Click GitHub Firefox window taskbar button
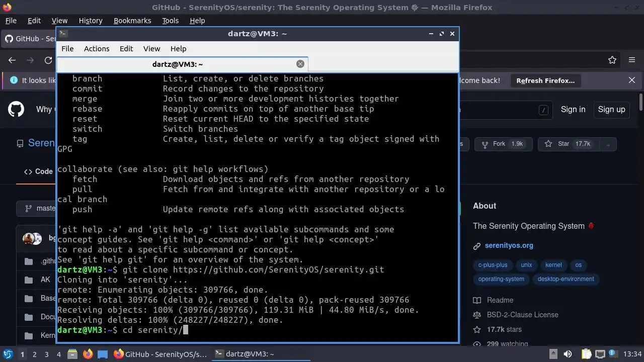The image size is (644, 362). click(160, 354)
